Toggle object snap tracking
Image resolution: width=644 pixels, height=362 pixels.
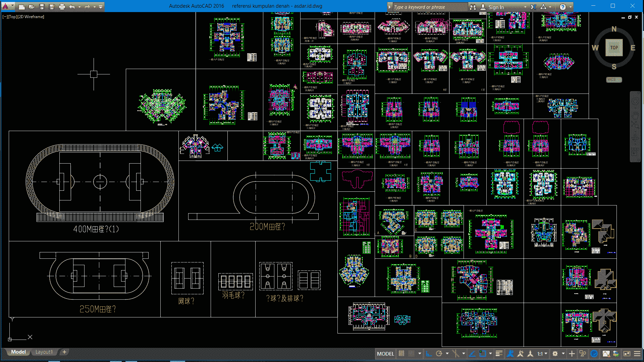[x=472, y=354]
